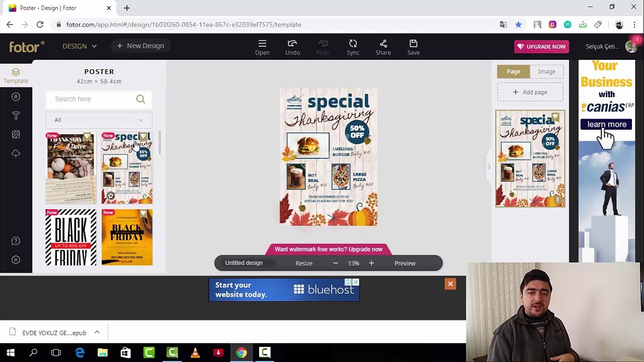
Task: Open the Background panel icon
Action: pos(16,134)
